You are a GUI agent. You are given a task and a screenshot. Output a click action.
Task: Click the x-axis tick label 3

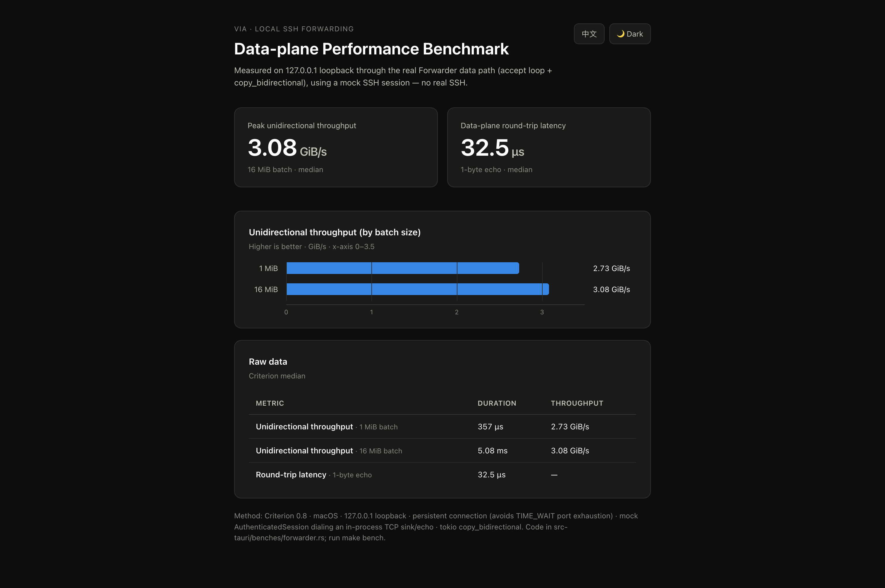click(x=542, y=312)
